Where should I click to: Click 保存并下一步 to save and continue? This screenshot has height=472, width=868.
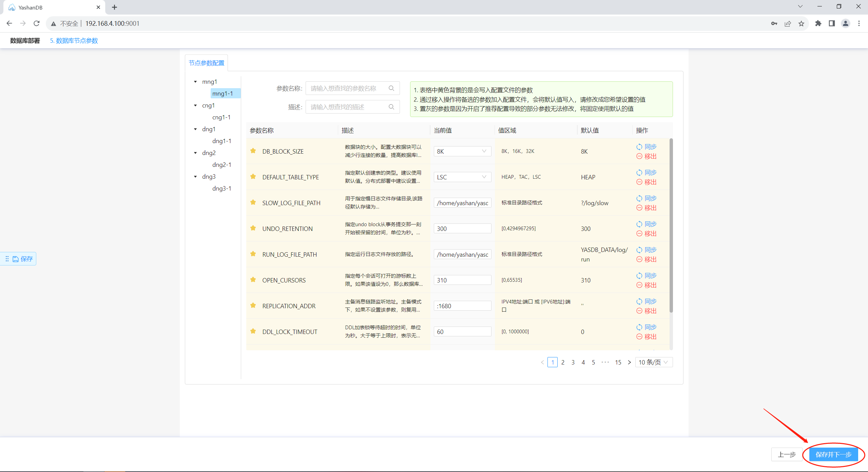[x=833, y=454]
